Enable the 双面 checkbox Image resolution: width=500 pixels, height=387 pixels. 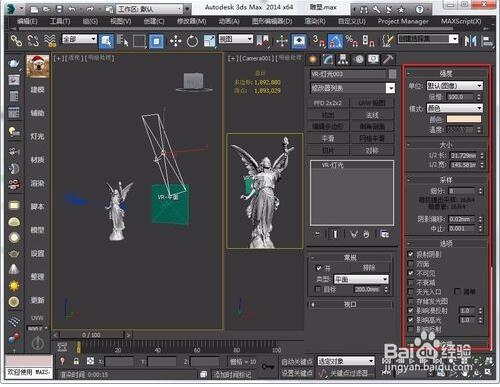click(411, 264)
